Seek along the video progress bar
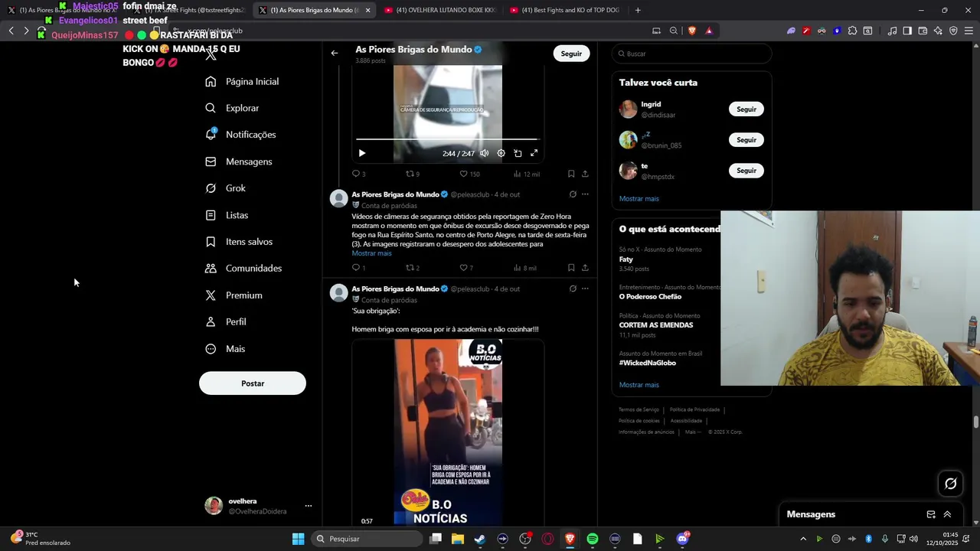980x551 pixels. click(448, 139)
